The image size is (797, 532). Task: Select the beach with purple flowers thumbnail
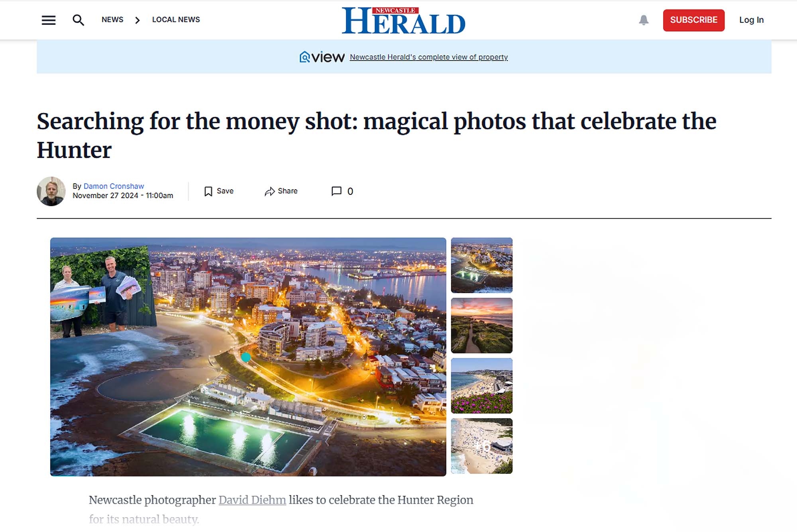[481, 385]
